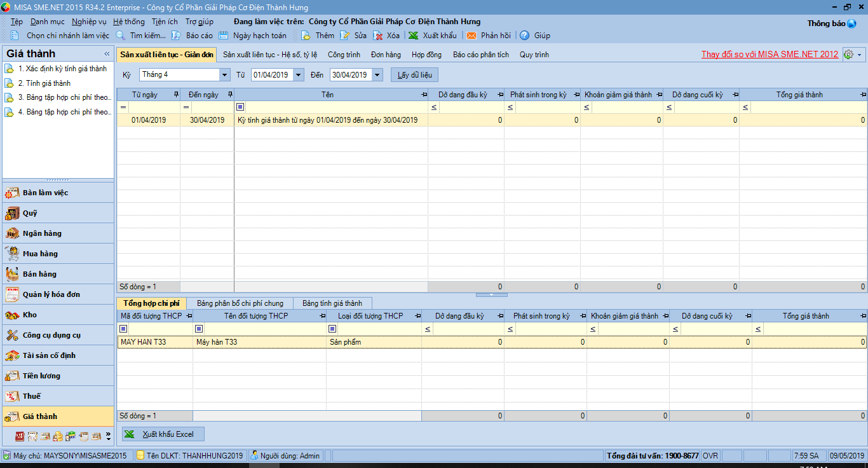This screenshot has width=868, height=468.
Task: Switch to Bảng phân bổ chi phí chung tab
Action: tap(240, 303)
